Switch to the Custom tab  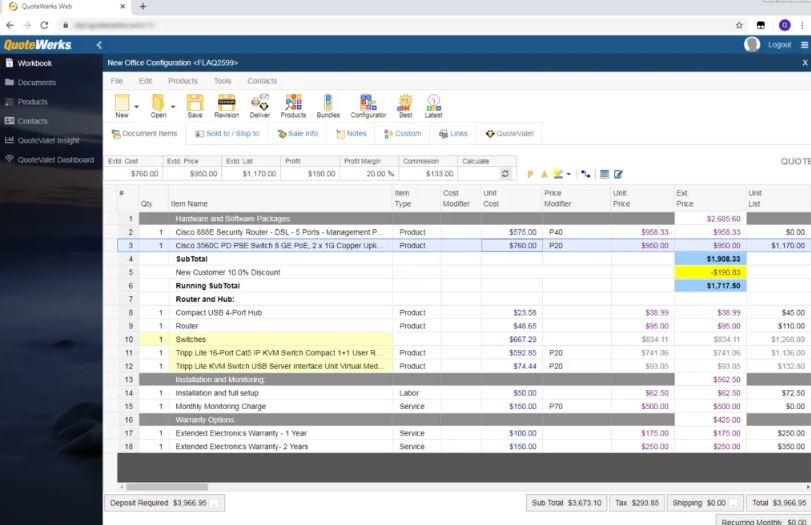coord(402,133)
